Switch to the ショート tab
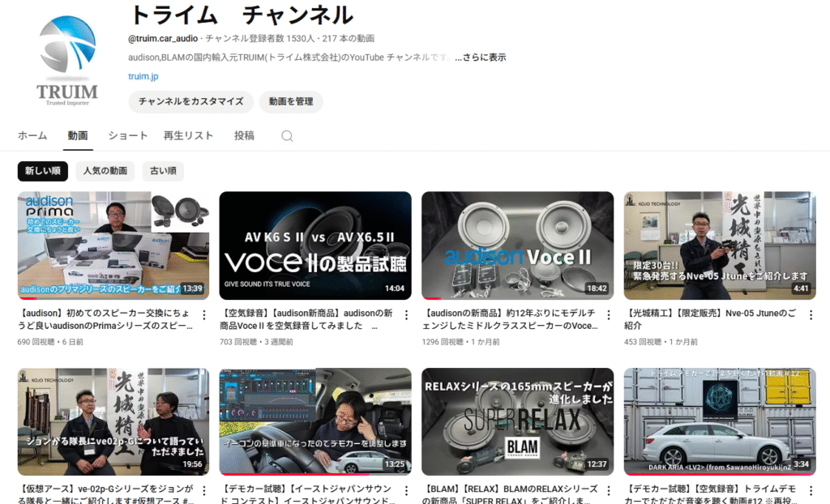Image resolution: width=830 pixels, height=504 pixels. coord(127,135)
